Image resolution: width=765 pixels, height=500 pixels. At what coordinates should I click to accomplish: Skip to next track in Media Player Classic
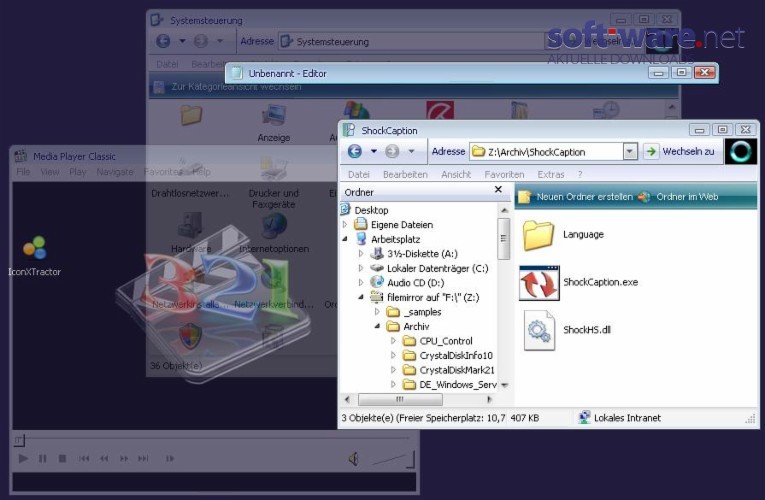point(143,459)
